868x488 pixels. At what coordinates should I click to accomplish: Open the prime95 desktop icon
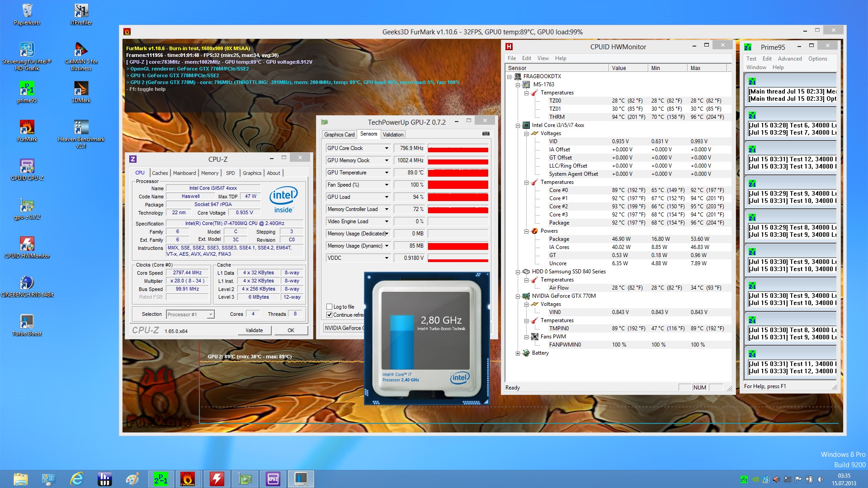(x=27, y=92)
